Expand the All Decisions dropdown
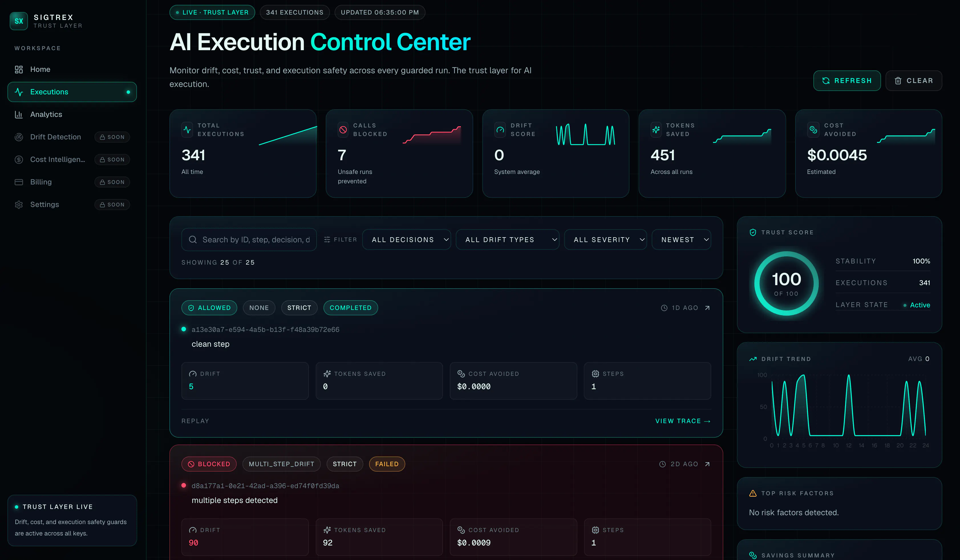 [x=406, y=240]
